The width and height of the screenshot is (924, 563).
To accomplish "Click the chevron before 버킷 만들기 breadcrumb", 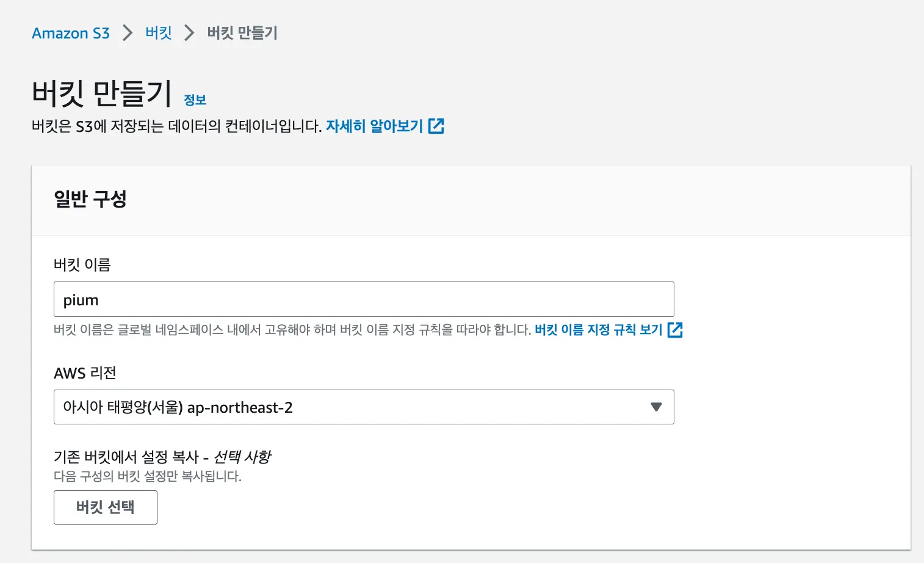I will pos(189,33).
